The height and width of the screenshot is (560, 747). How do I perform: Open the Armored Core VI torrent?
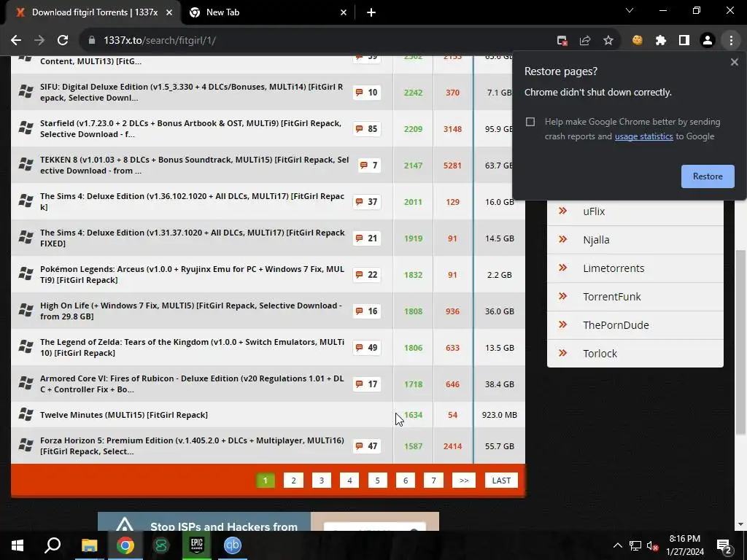coord(192,384)
